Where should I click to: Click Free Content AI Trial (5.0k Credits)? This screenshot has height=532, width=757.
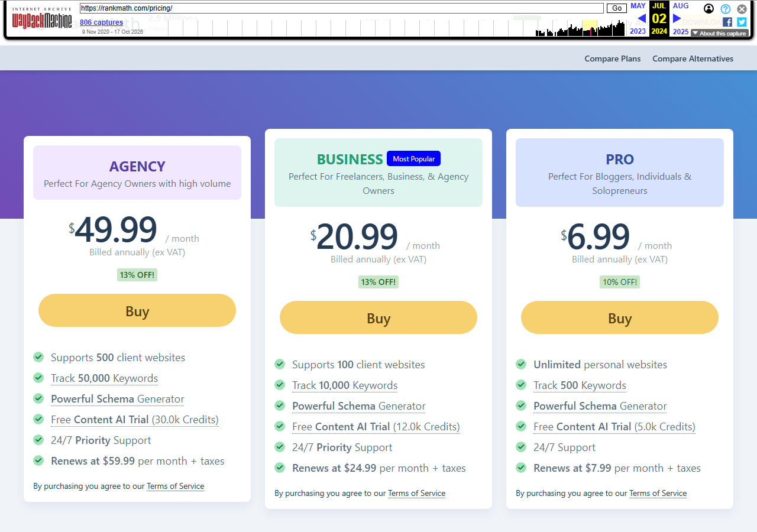click(614, 427)
